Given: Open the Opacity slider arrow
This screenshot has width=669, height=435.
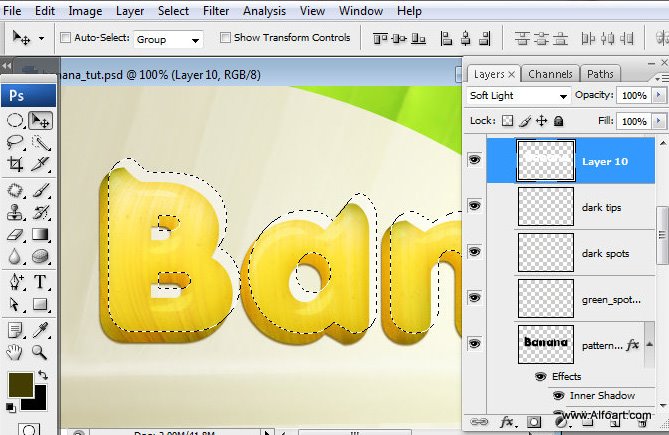Looking at the screenshot, I should click(x=658, y=96).
